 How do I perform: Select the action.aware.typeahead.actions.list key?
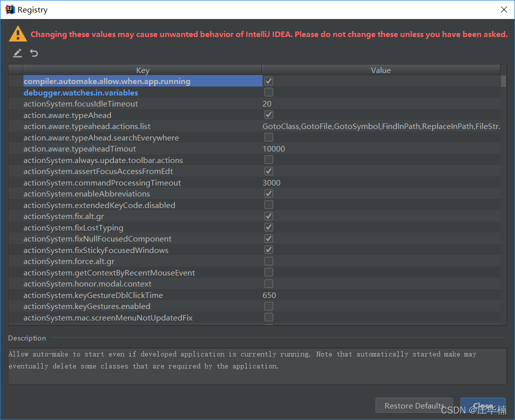pyautogui.click(x=87, y=126)
